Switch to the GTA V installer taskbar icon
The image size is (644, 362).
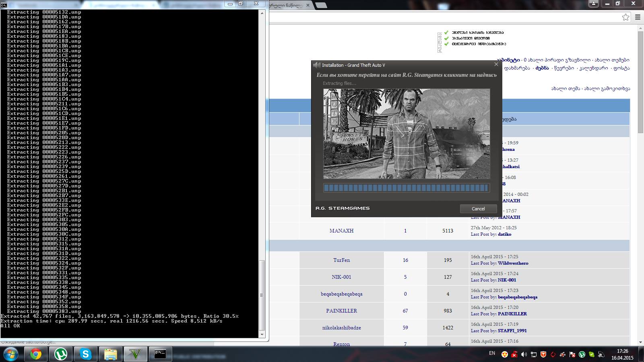pos(135,354)
